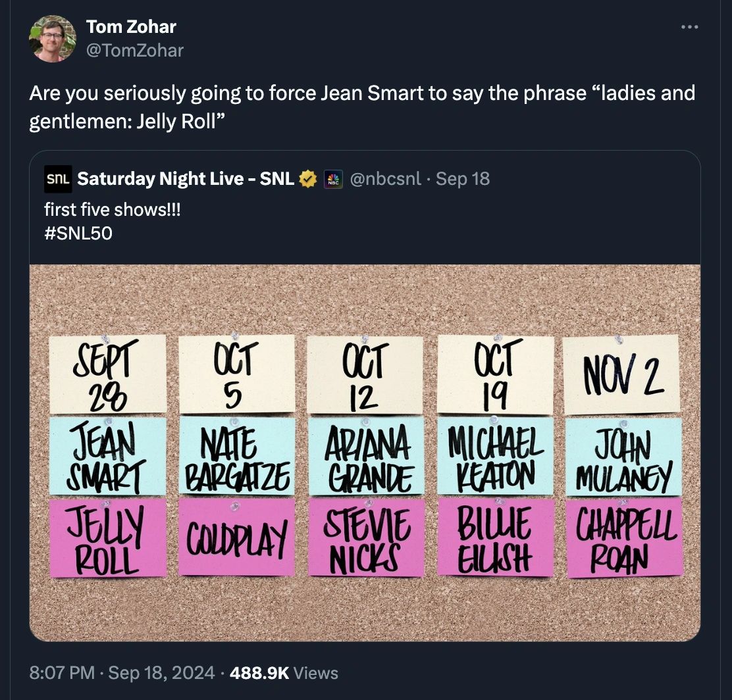The image size is (732, 700).
Task: Open the #SNL50 hashtag
Action: pyautogui.click(x=78, y=233)
